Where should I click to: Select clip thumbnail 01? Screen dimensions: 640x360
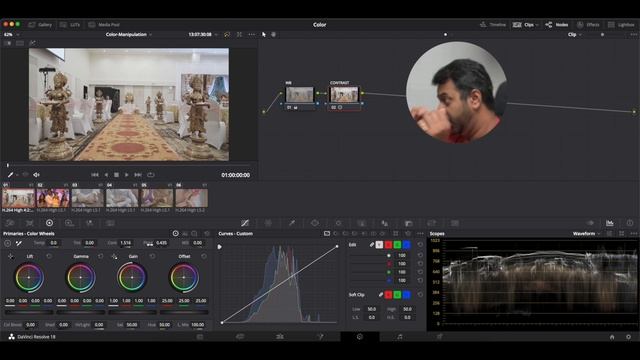(19, 198)
